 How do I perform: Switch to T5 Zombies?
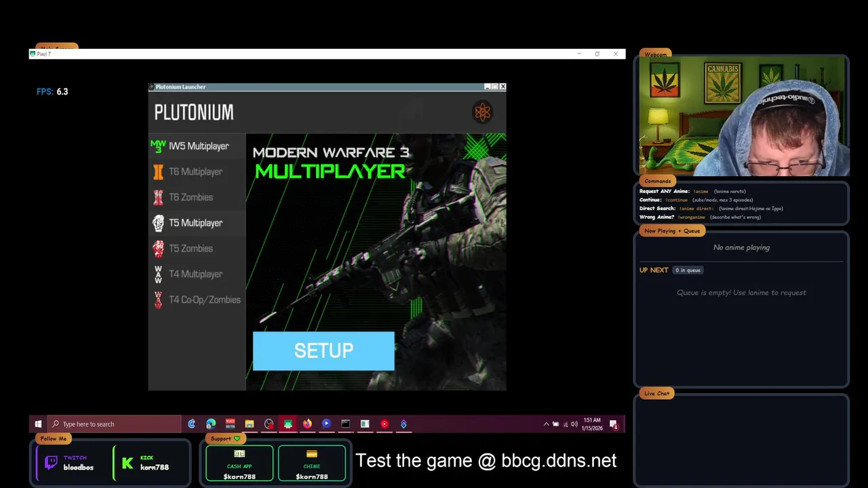point(197,249)
